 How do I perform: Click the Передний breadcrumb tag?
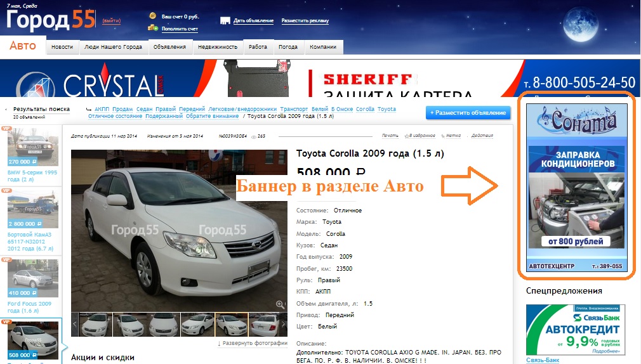[x=192, y=109]
